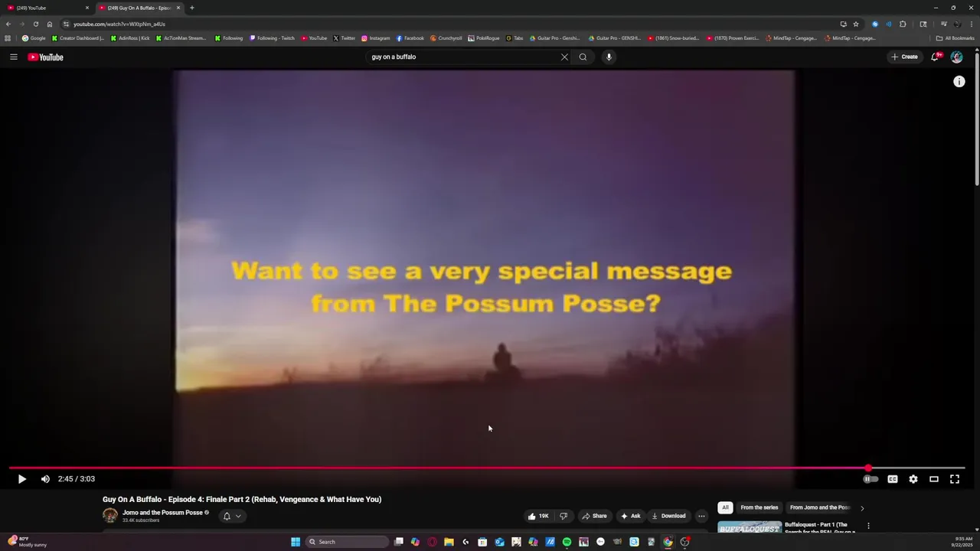Open the Buffaloquest thumbnail

pyautogui.click(x=750, y=527)
